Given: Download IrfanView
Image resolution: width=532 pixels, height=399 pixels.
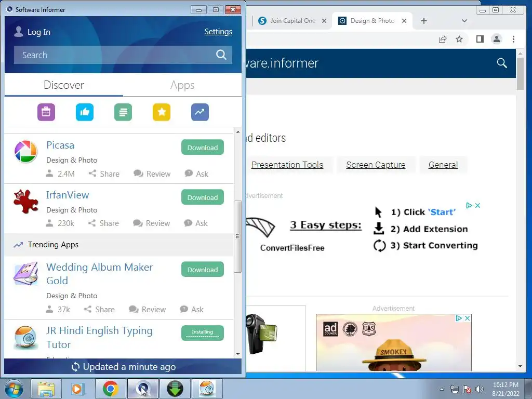Looking at the screenshot, I should coord(203,197).
